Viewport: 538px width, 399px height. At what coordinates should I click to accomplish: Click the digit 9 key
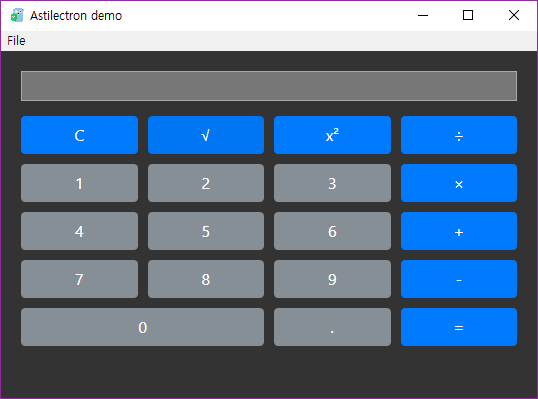click(332, 279)
